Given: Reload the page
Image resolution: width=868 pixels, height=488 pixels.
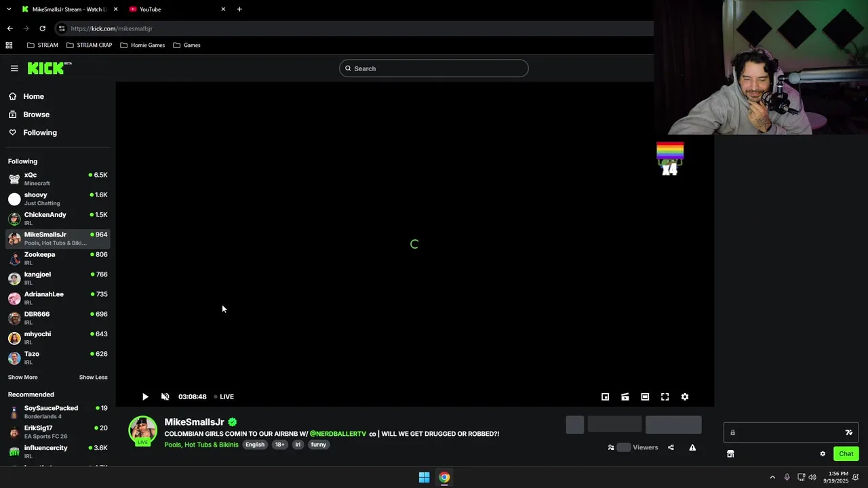Looking at the screenshot, I should point(42,28).
